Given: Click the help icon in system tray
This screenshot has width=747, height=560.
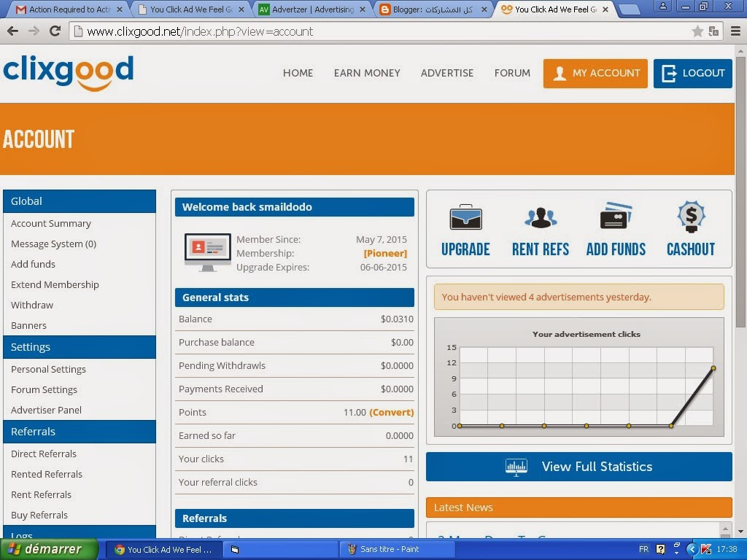Looking at the screenshot, I should (660, 550).
